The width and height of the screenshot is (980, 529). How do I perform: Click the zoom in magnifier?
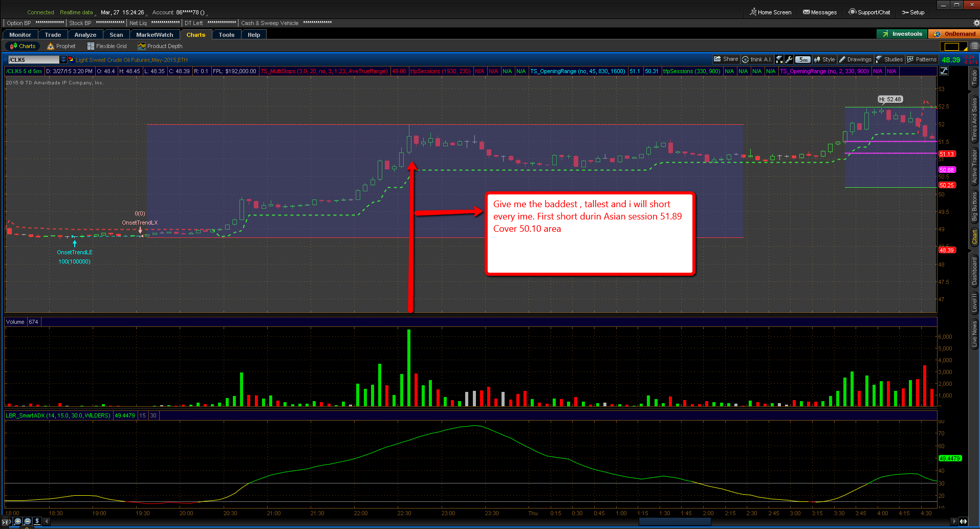(x=18, y=521)
